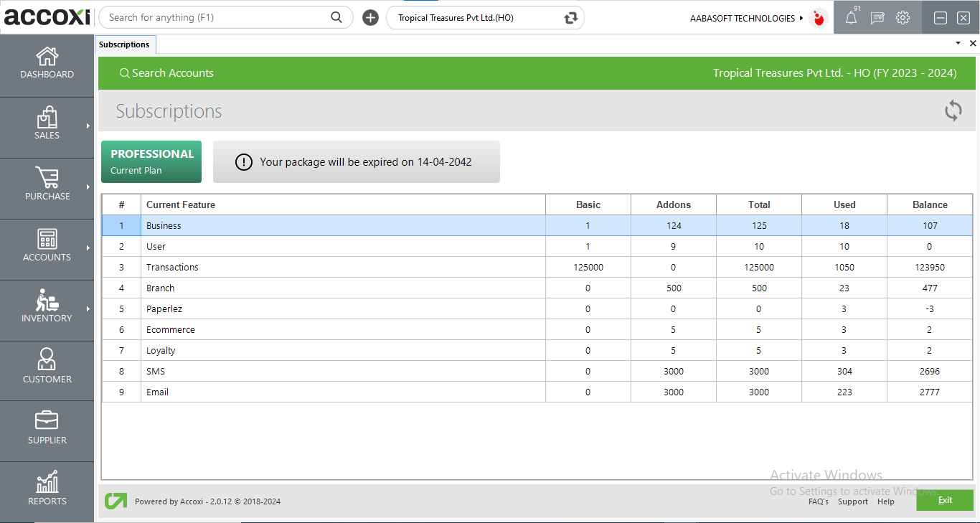
Task: Expand the Purchase submenu arrow
Action: tap(88, 187)
